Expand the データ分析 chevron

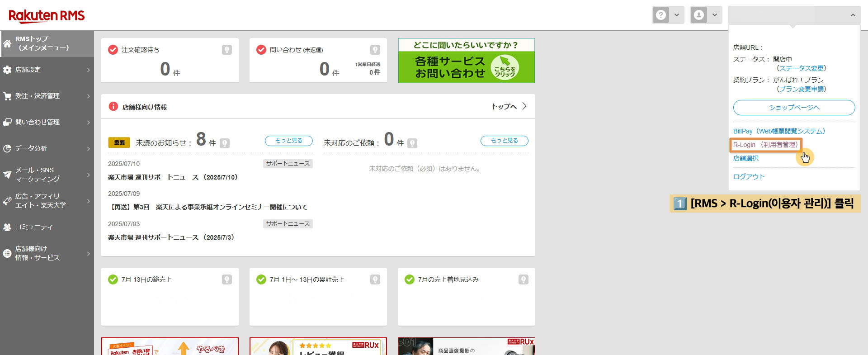(x=89, y=148)
